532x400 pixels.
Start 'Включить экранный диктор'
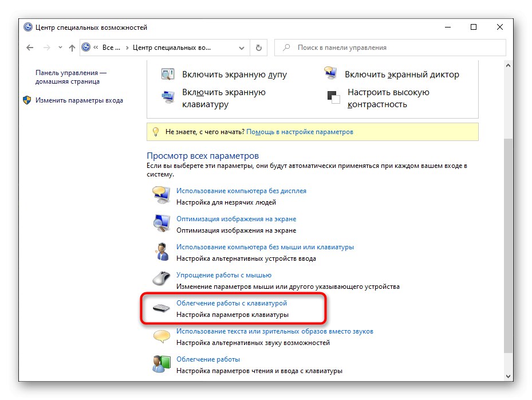pos(401,74)
